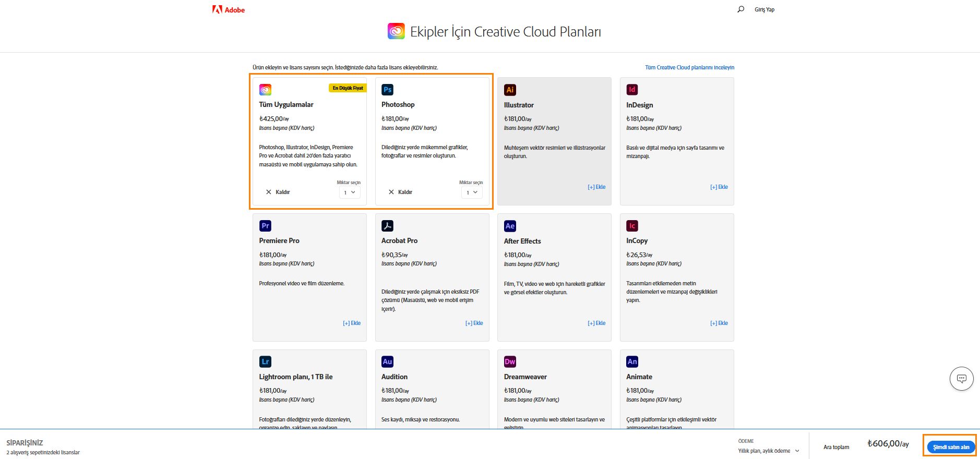Click the After Effects card title
Viewport: 980px width, 459px height.
click(522, 241)
